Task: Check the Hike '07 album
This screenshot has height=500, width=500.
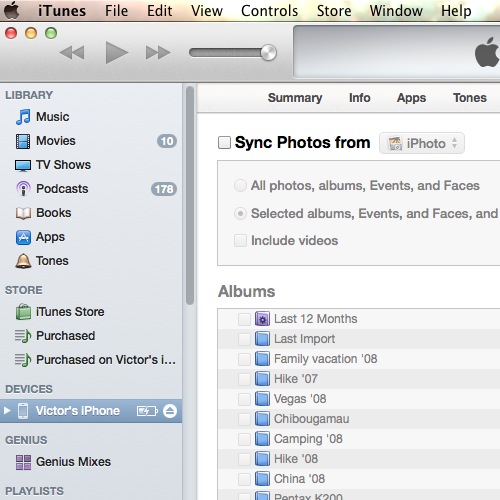Action: [244, 379]
